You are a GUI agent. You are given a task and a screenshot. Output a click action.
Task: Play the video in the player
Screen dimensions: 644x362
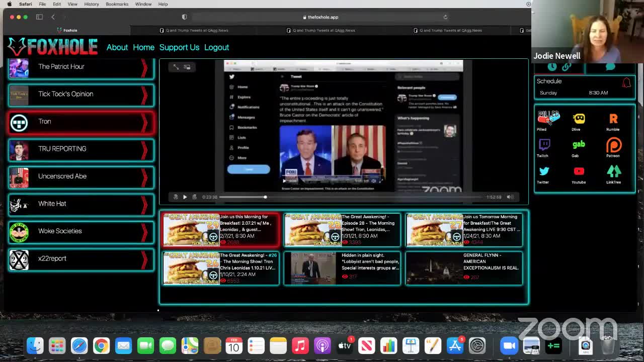(185, 197)
